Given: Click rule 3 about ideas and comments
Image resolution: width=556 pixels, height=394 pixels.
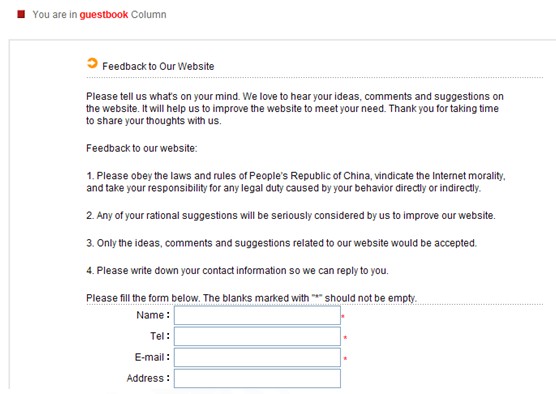Looking at the screenshot, I should coord(282,243).
